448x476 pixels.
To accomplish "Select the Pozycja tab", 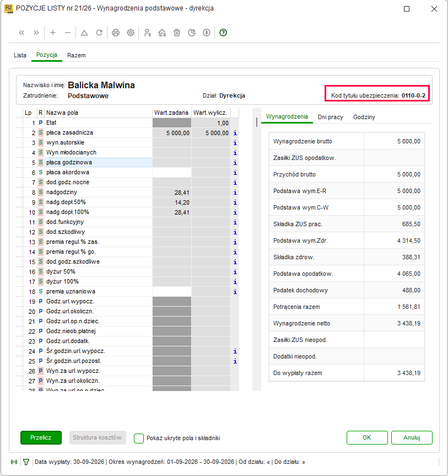I will click(47, 55).
